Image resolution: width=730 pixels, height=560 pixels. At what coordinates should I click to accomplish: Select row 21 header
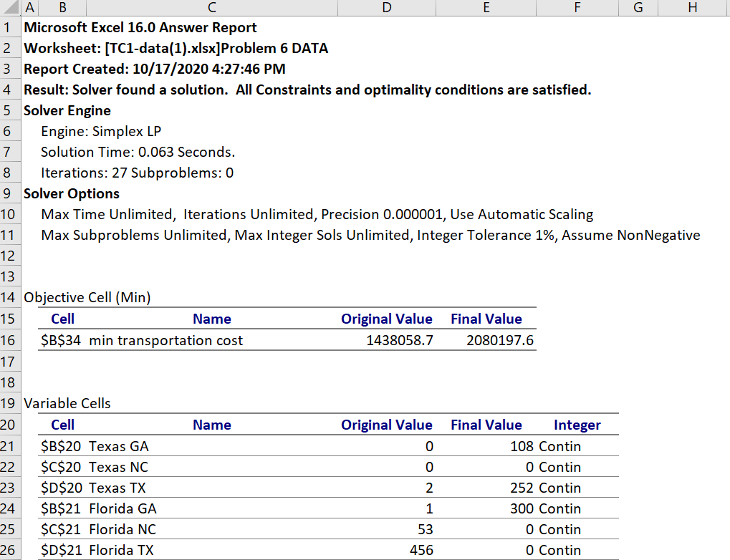9,446
